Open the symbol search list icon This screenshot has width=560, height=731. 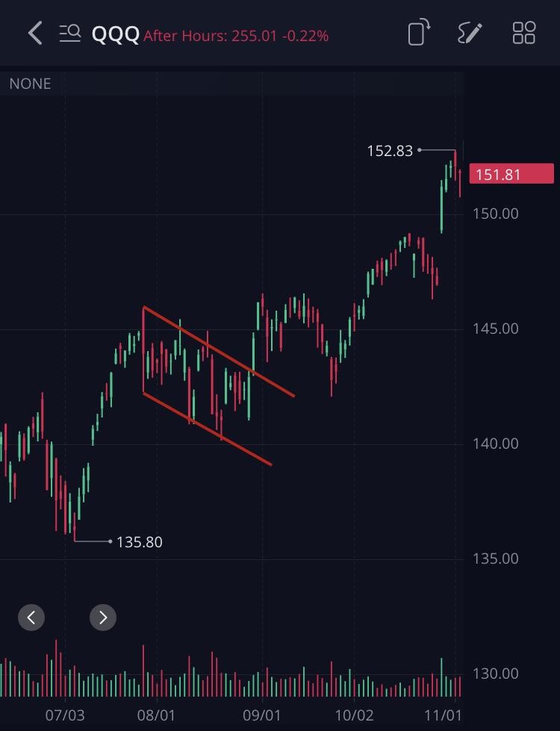coord(70,33)
